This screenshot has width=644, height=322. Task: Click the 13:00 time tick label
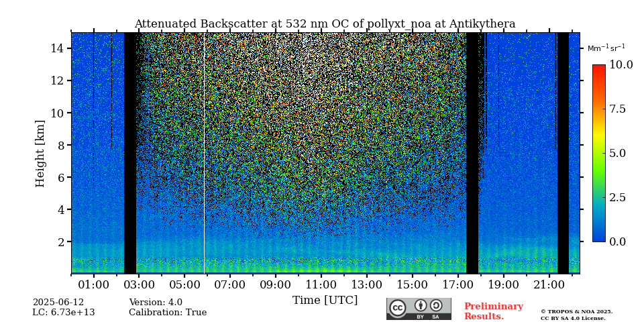[x=367, y=285]
